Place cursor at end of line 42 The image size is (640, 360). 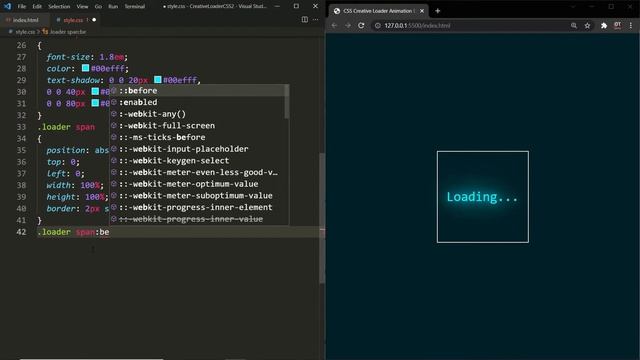[x=109, y=232]
